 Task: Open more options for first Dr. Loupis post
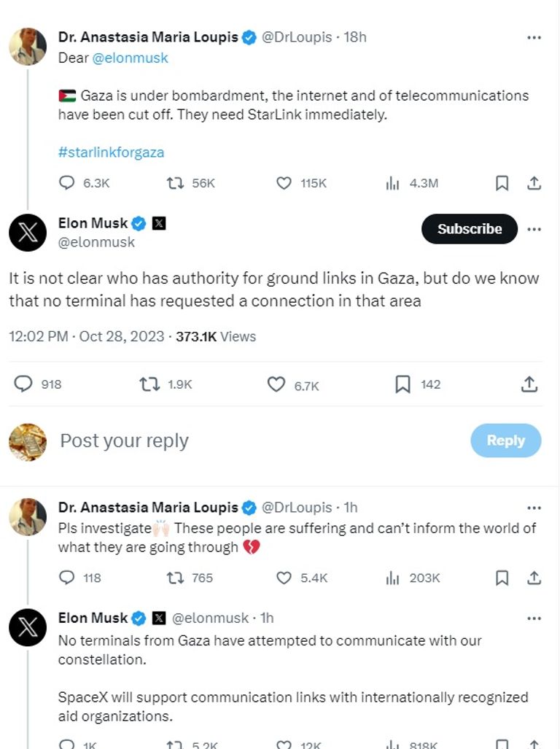534,37
